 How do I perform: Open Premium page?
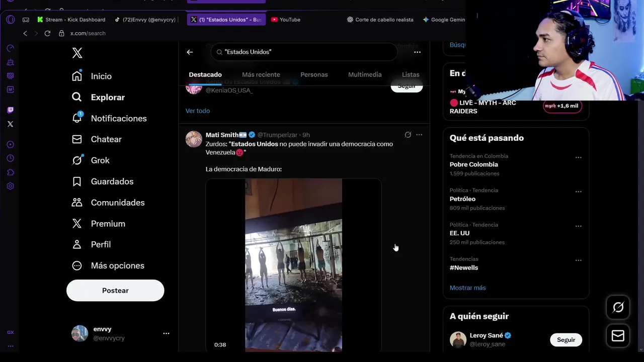tap(98, 224)
